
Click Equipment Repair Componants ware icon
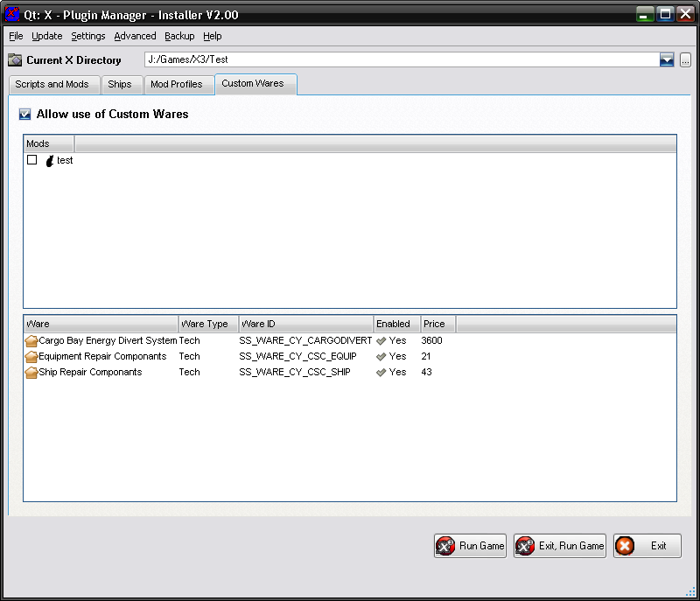pos(31,357)
